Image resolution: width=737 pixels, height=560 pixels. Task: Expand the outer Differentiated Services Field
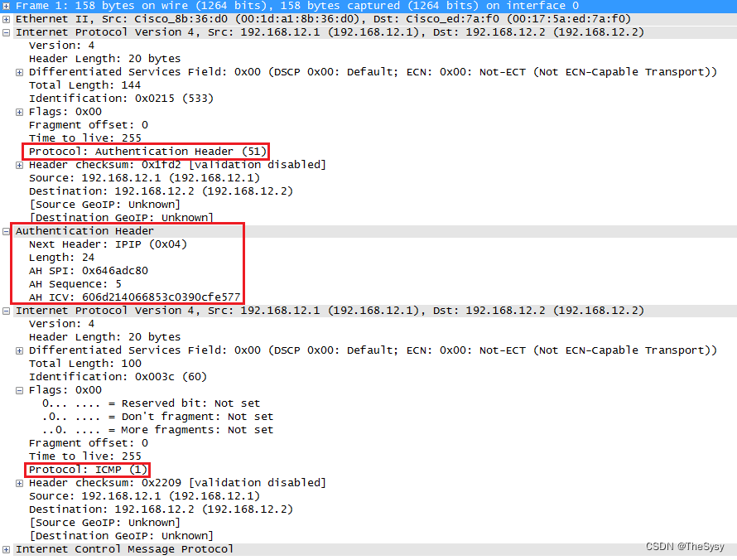pyautogui.click(x=19, y=72)
